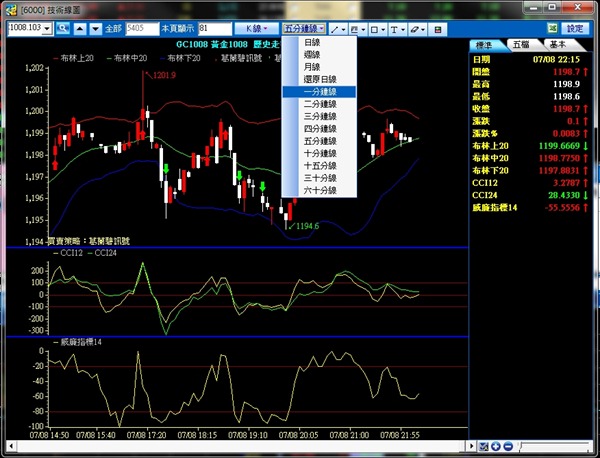Click the magnifier search icon

click(x=63, y=29)
